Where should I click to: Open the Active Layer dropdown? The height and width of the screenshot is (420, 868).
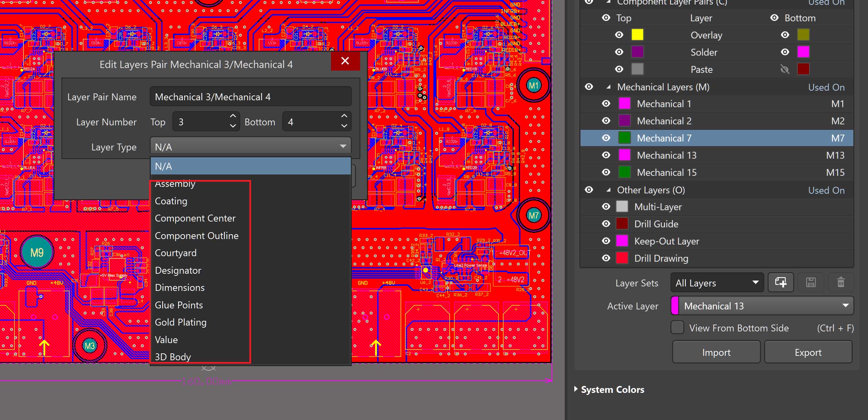(x=762, y=306)
